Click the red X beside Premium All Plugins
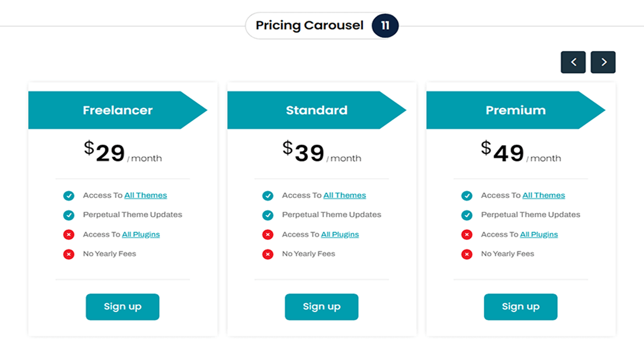644x359 pixels. pyautogui.click(x=467, y=235)
